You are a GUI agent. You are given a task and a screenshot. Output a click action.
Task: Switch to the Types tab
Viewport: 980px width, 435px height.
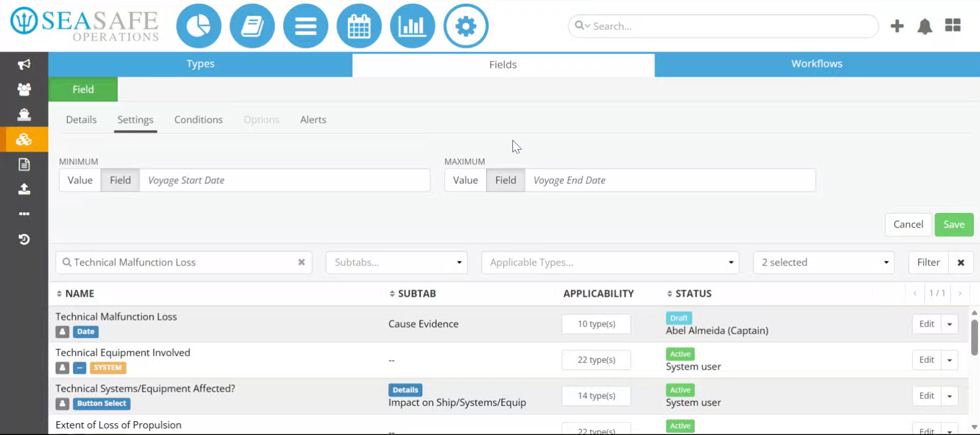pyautogui.click(x=200, y=64)
